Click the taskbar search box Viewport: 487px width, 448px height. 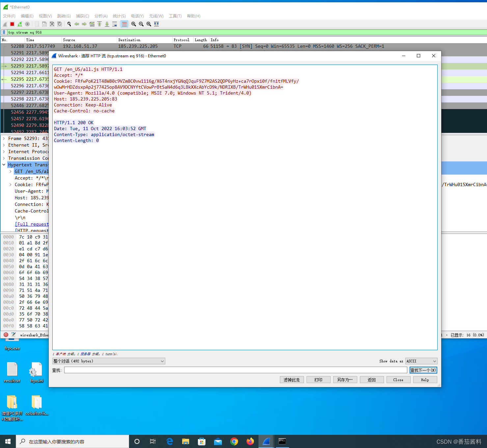72,441
